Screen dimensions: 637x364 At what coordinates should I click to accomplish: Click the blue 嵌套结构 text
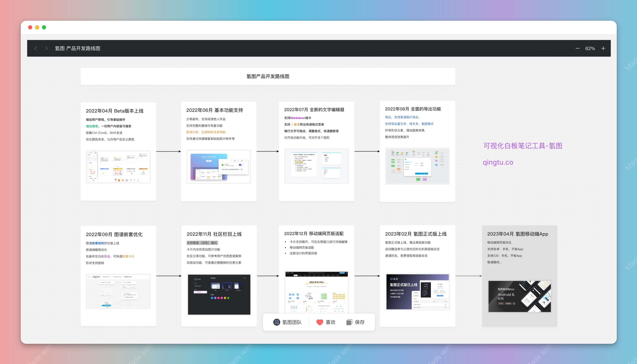point(98,243)
